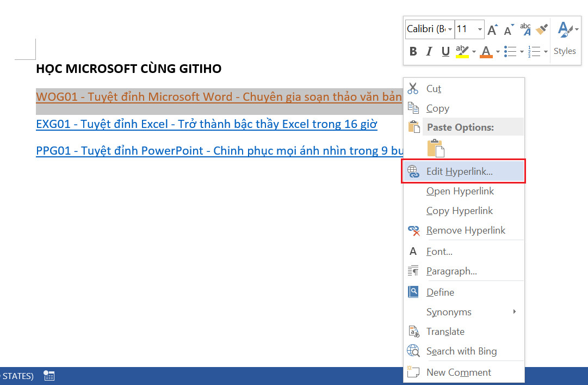Increase font size with Grow Font
Screen dimensions: 588x385
pyautogui.click(x=492, y=29)
